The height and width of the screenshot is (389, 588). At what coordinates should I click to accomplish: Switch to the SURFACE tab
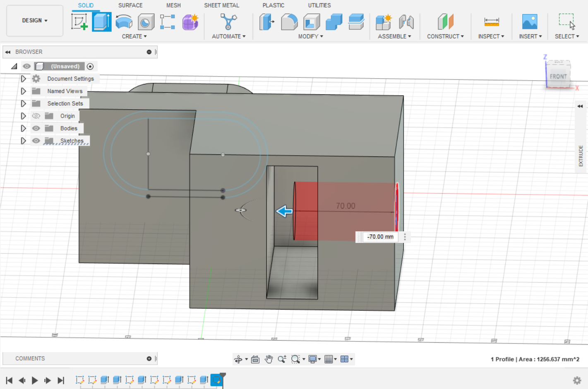(x=130, y=5)
